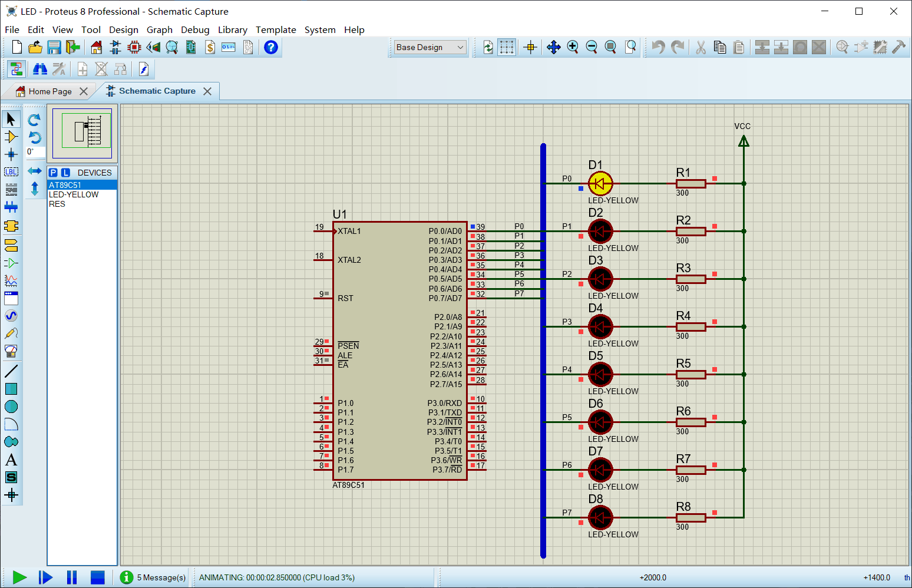Click the P pick devices button
Viewport: 912px width, 588px height.
(53, 173)
